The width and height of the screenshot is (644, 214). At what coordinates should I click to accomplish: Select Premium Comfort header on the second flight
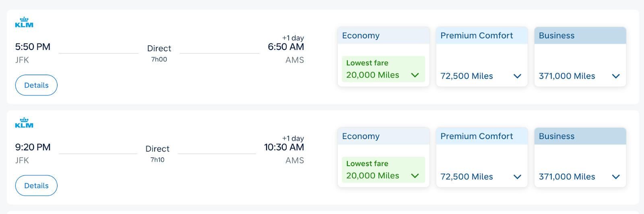tap(481, 136)
